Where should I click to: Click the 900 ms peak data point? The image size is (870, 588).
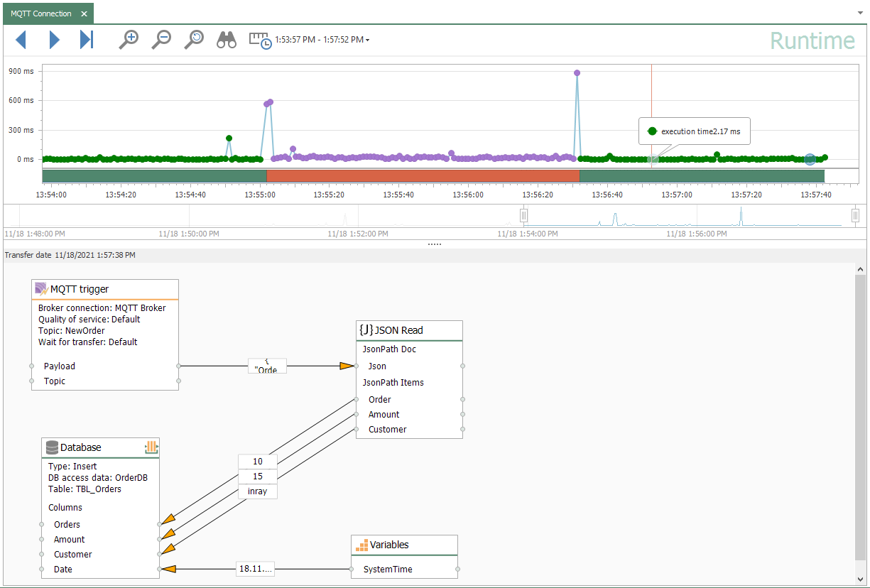(x=577, y=73)
